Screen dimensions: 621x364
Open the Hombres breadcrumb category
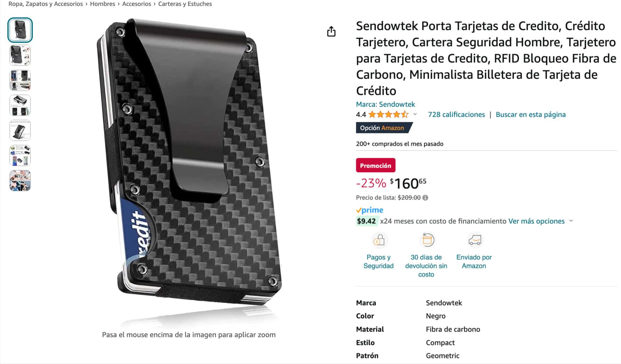[x=102, y=4]
